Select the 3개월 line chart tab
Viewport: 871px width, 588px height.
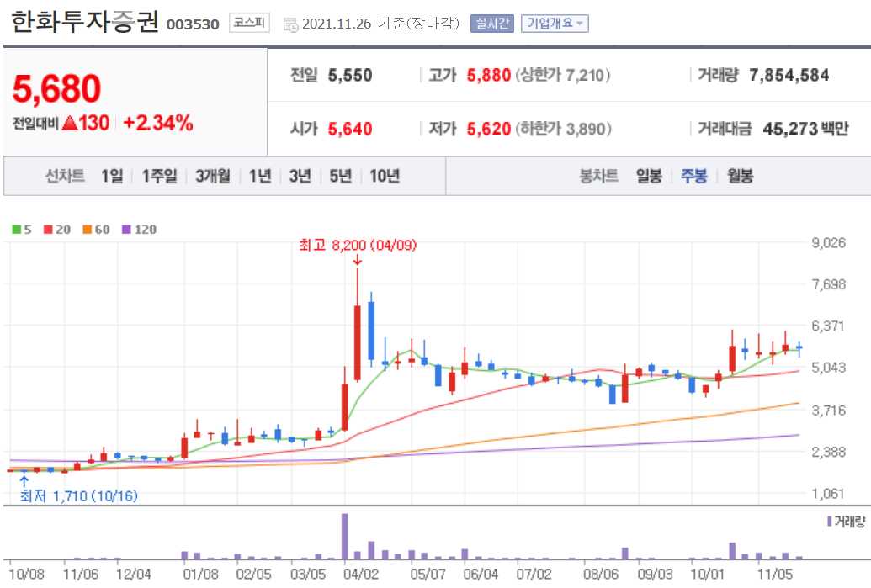[213, 176]
